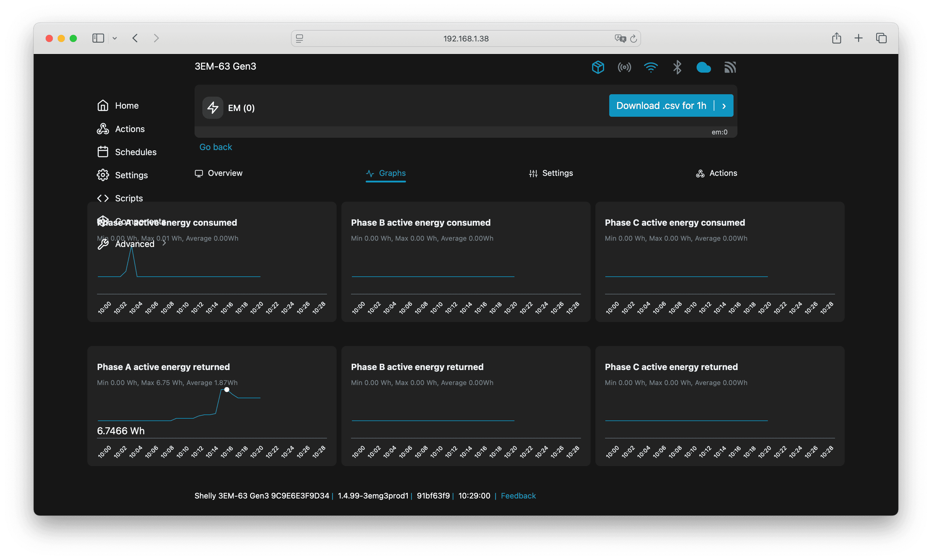Switch to the EM Actions tab
Screen dimensions: 932x560
716,173
